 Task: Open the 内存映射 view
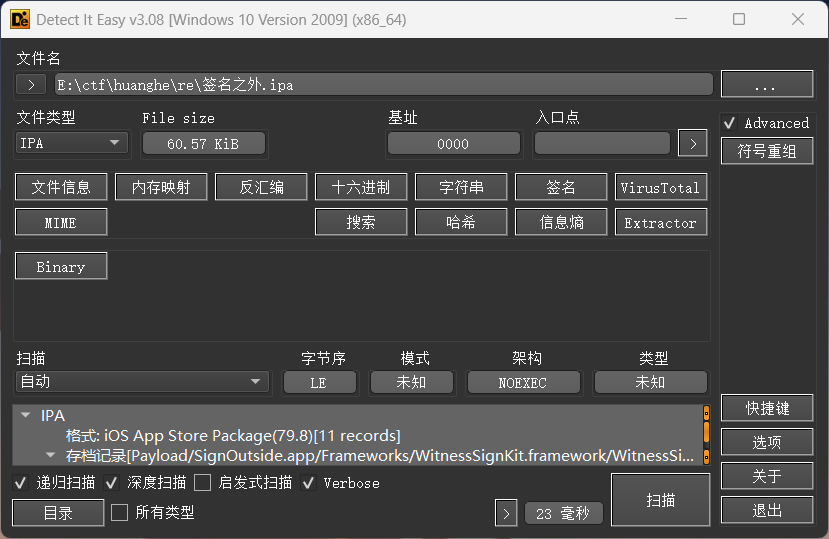[x=161, y=187]
